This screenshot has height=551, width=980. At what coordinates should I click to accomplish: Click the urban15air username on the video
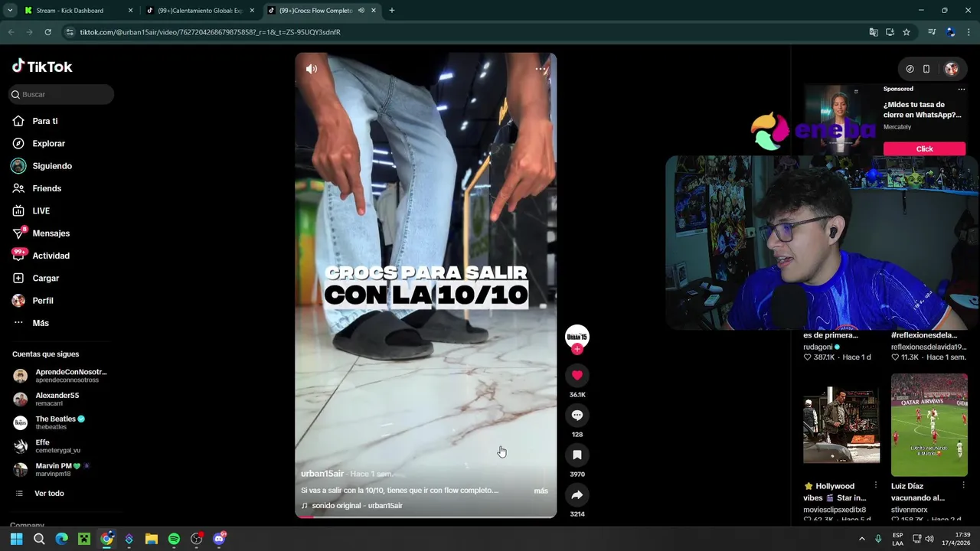[x=322, y=474]
